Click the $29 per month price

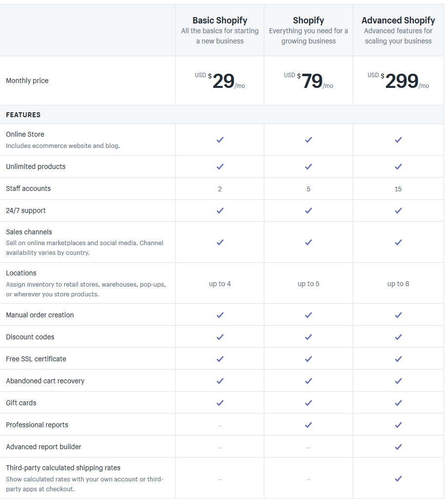click(220, 81)
